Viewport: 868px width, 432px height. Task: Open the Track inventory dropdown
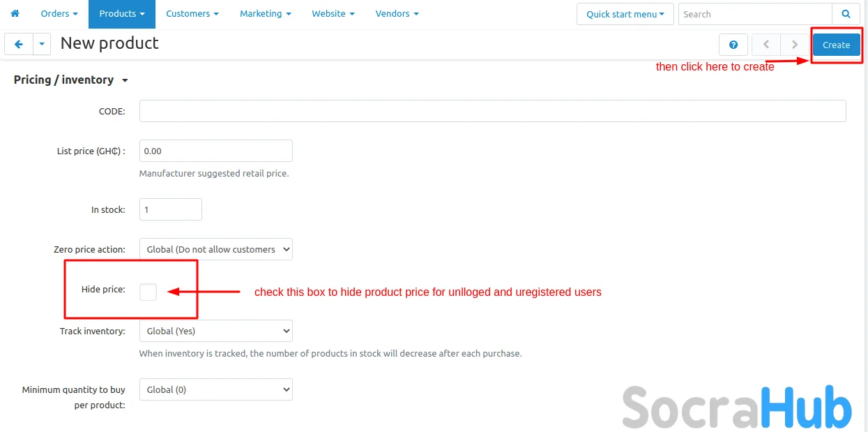click(215, 331)
